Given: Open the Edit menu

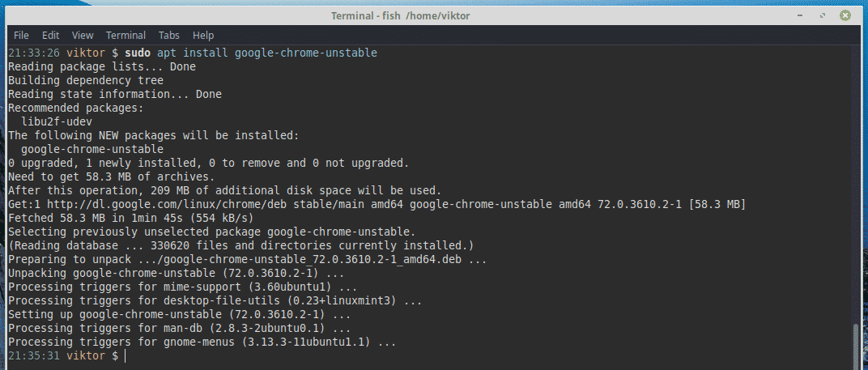Looking at the screenshot, I should tap(51, 36).
